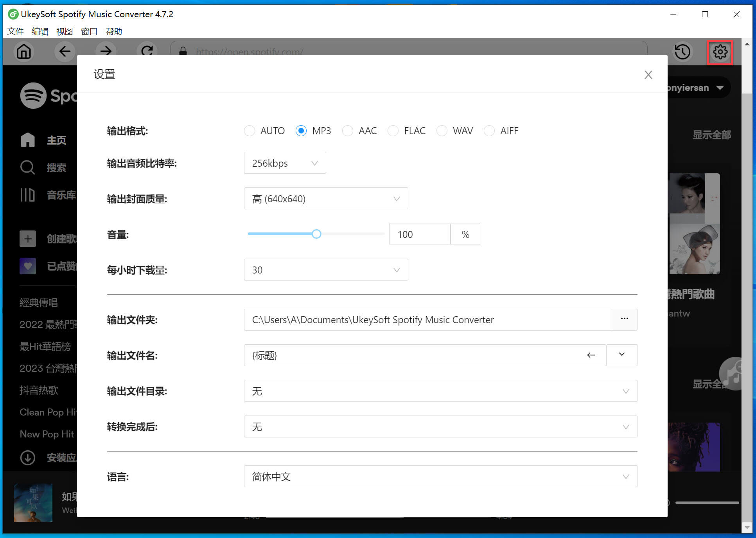
Task: Open 抖音热歌 playlist in sidebar
Action: 39,390
